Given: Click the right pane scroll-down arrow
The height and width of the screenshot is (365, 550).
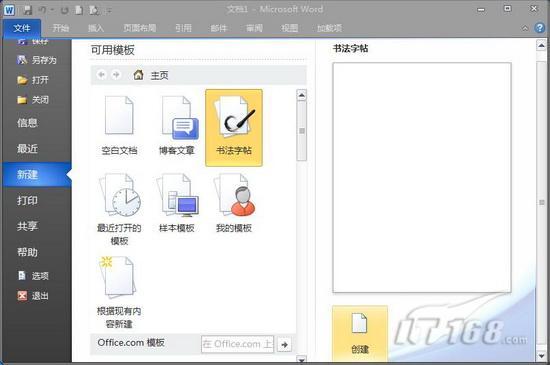Looking at the screenshot, I should [541, 356].
